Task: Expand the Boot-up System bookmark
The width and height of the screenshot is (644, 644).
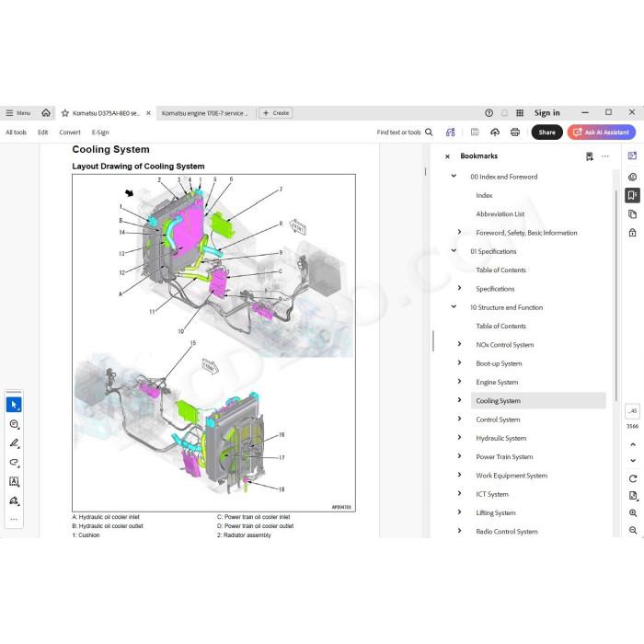Action: point(459,363)
